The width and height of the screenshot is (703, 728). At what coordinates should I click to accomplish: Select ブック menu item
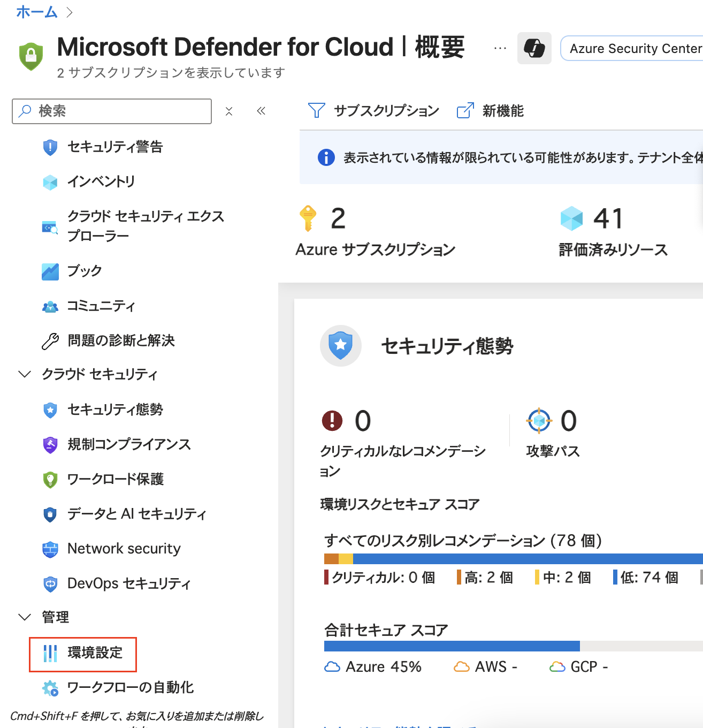pyautogui.click(x=85, y=271)
